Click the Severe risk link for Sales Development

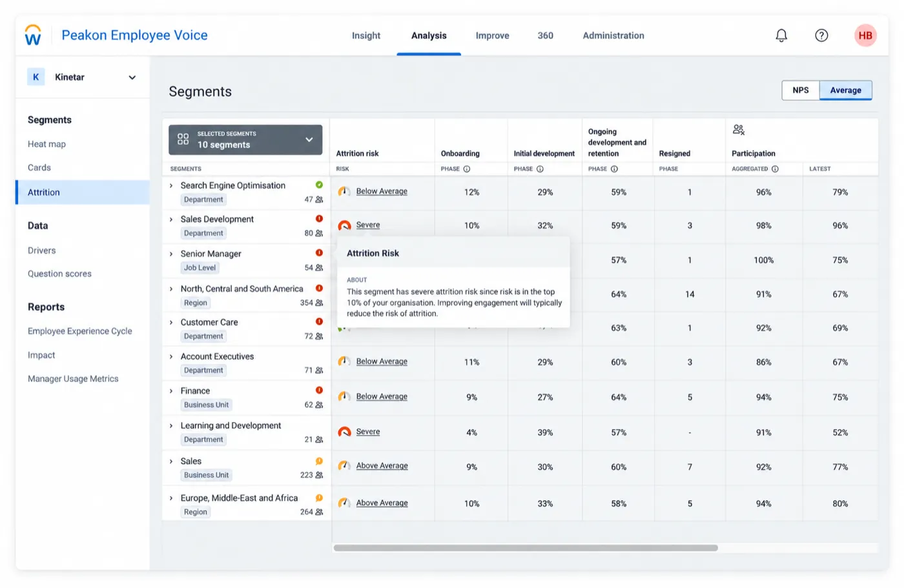[x=368, y=225]
